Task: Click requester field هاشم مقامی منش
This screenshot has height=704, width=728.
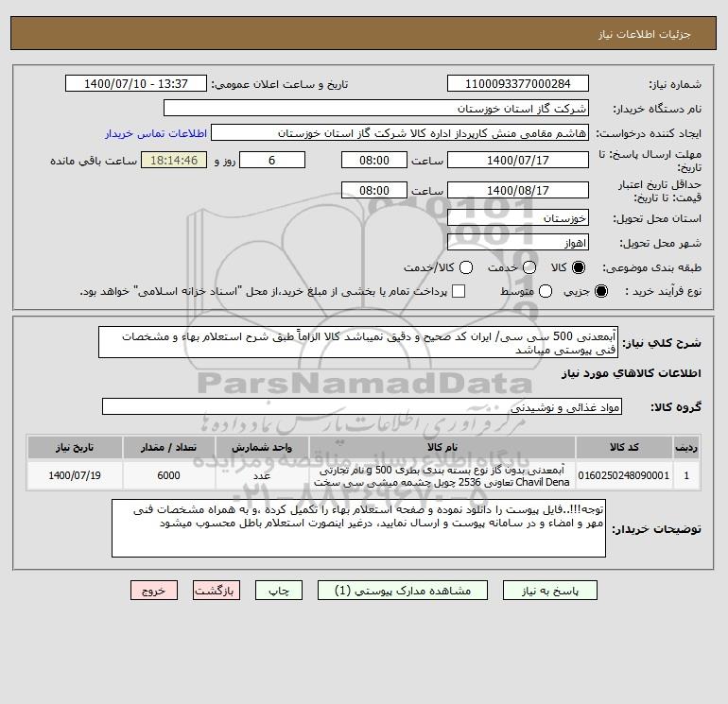Action: 400,132
